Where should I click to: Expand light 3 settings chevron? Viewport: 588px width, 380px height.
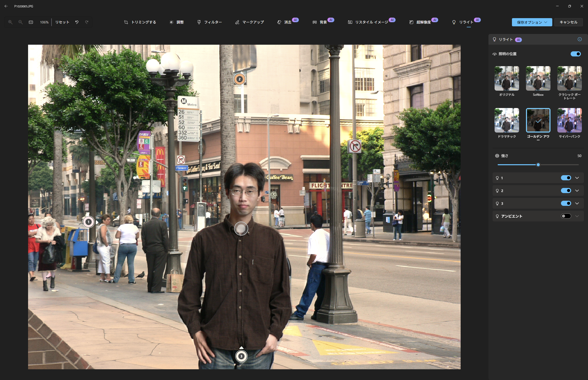coord(577,203)
